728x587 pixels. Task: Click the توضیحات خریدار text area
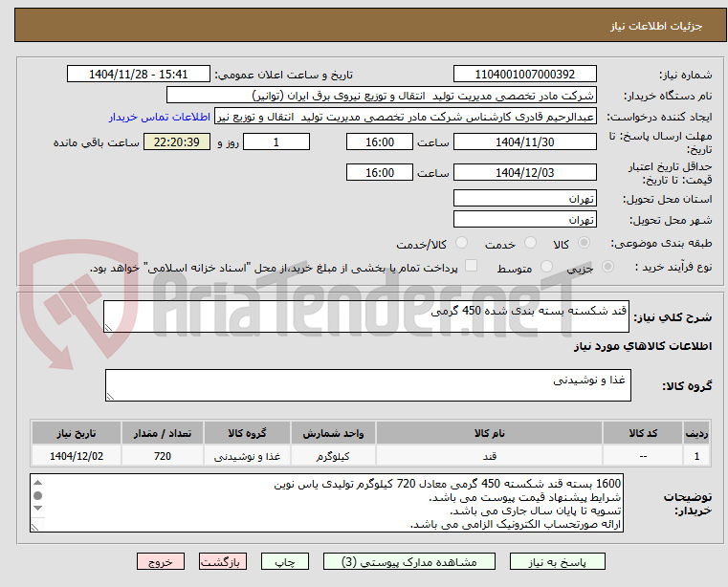click(326, 503)
